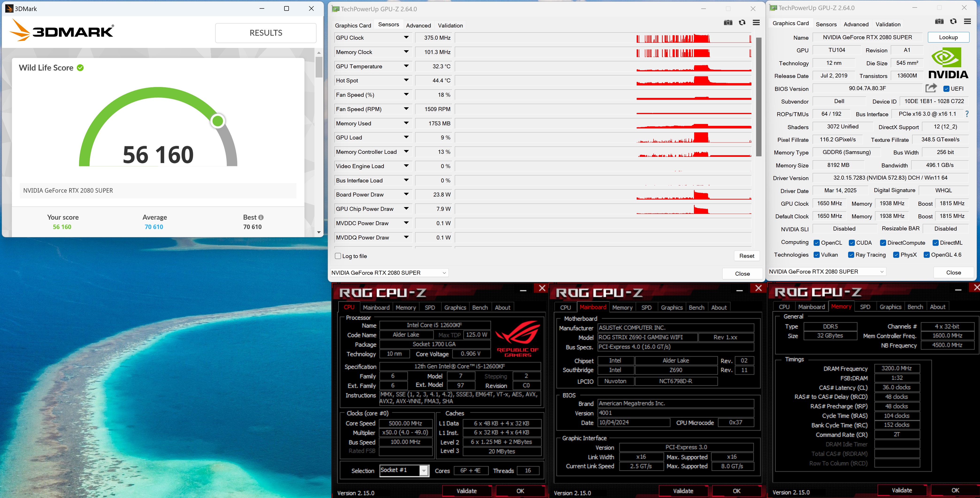Open the Board Power Draw sensor dropdown

tap(406, 195)
